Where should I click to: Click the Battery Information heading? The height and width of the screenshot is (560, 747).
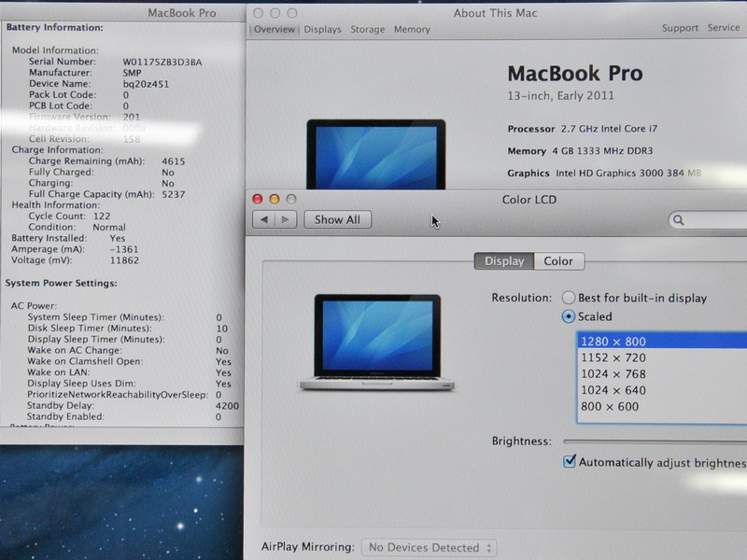(x=55, y=28)
